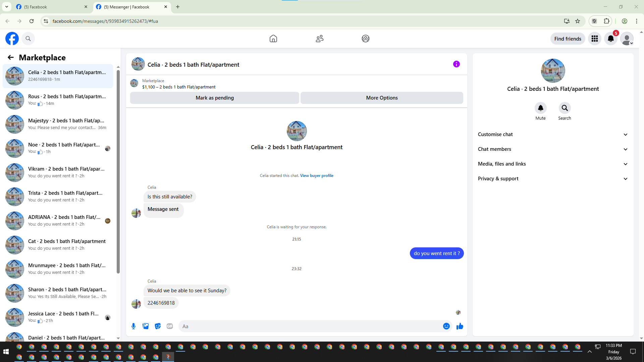Click the Mark as pending button
The width and height of the screenshot is (644, 362).
click(214, 98)
